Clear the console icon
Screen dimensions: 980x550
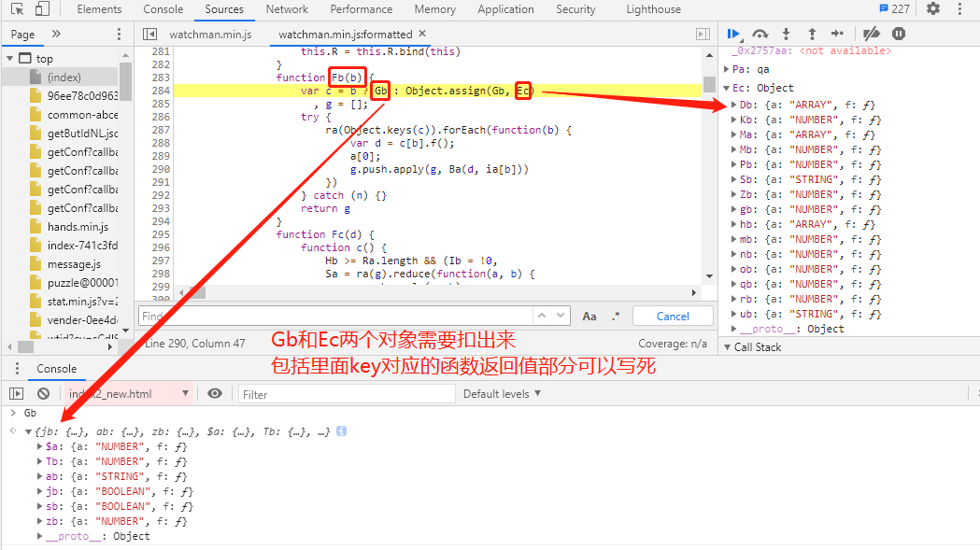click(43, 394)
